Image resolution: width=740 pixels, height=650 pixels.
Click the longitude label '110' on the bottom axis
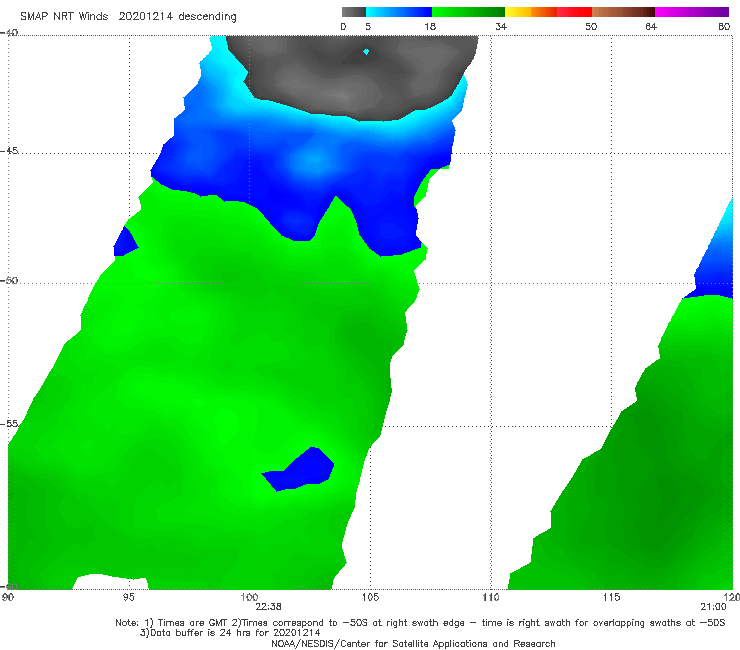(x=491, y=597)
